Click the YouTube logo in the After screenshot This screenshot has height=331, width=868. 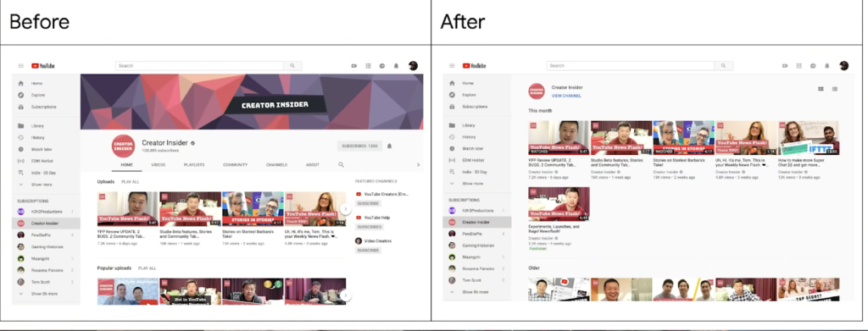point(475,66)
